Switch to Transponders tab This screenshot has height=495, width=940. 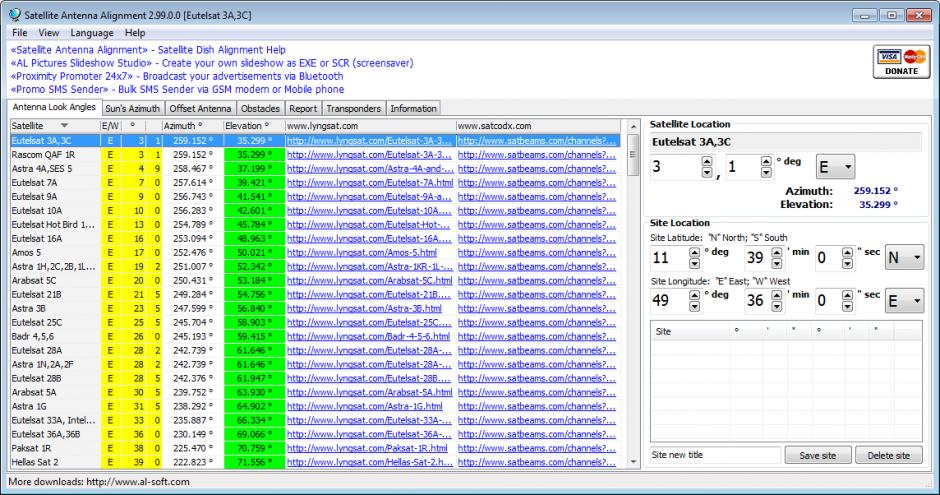tap(354, 108)
